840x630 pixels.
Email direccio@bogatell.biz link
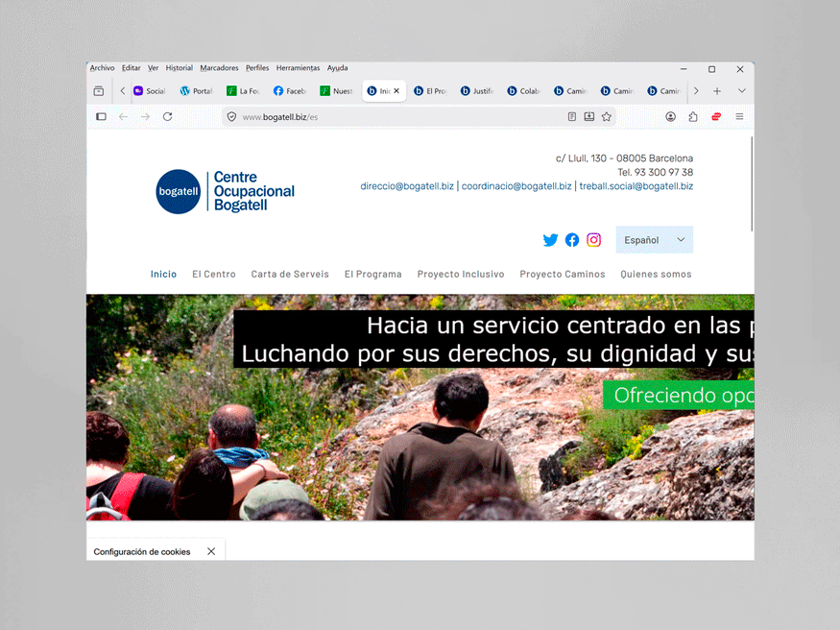(x=407, y=186)
